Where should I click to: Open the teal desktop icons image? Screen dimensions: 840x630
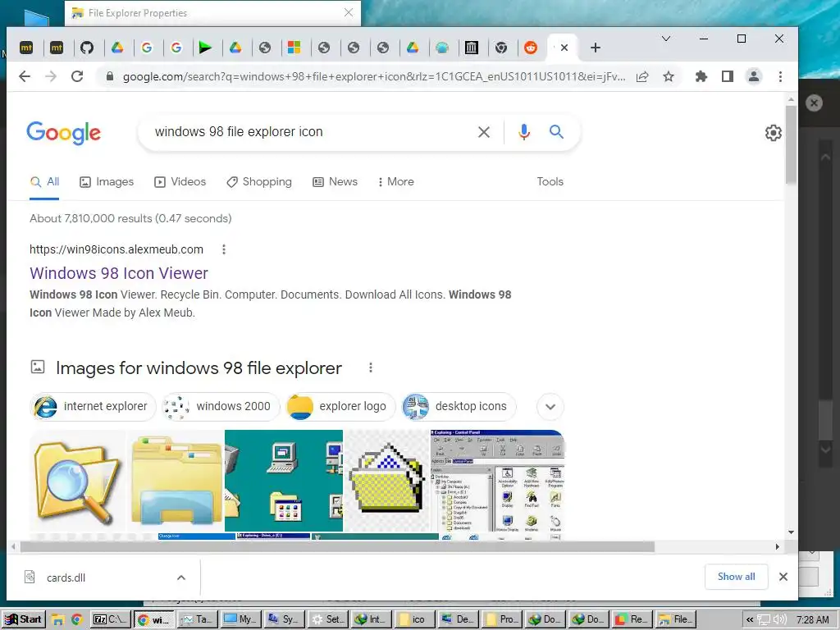tap(283, 481)
